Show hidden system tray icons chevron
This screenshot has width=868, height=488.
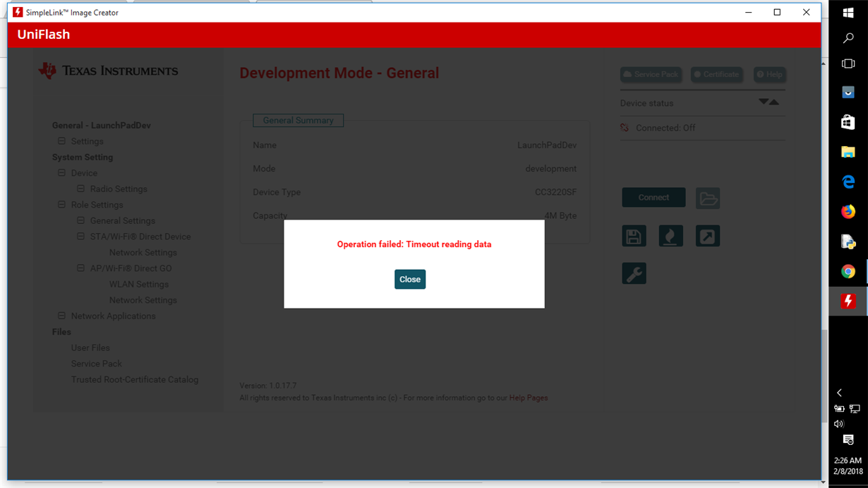pos(840,393)
